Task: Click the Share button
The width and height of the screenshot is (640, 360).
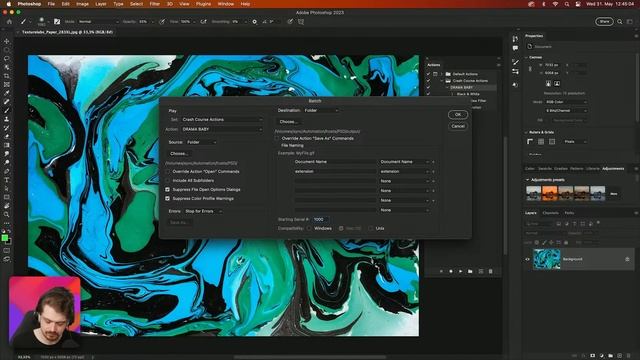Action: pos(604,22)
